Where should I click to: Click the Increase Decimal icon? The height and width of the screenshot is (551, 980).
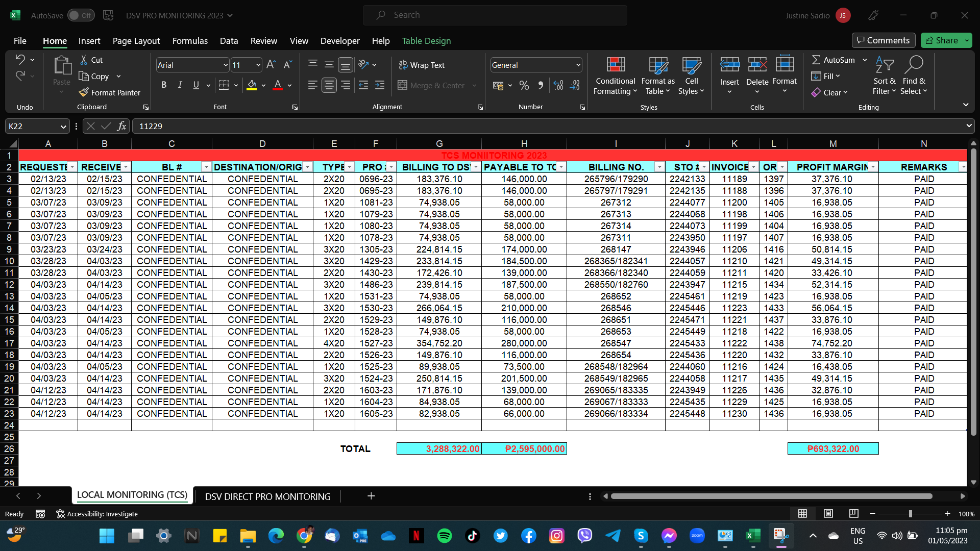tap(558, 85)
